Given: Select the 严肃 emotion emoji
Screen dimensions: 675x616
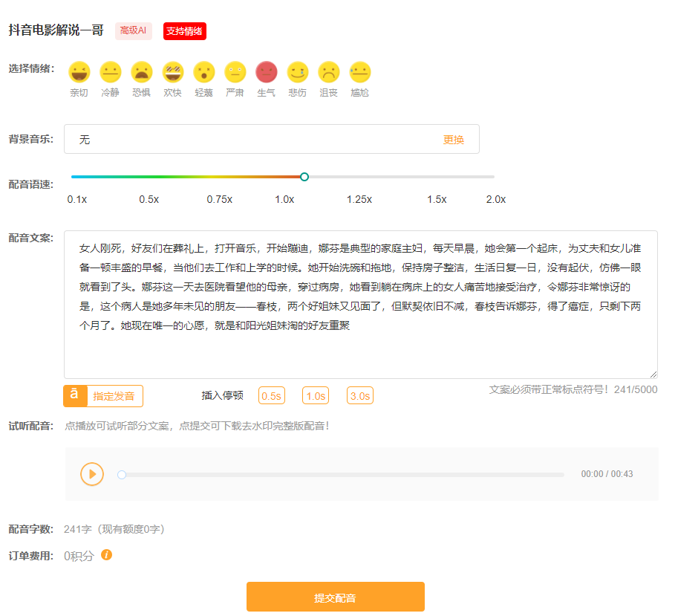Looking at the screenshot, I should pyautogui.click(x=235, y=72).
